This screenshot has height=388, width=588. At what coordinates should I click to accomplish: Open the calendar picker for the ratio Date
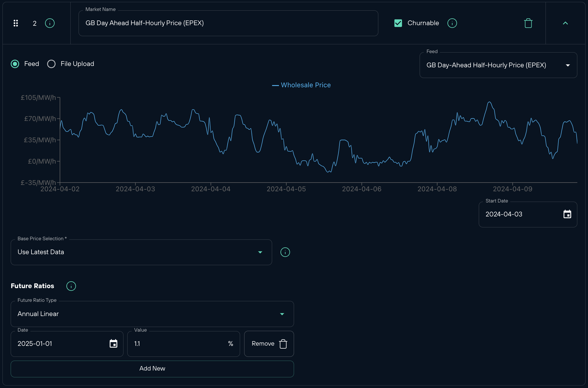(114, 344)
